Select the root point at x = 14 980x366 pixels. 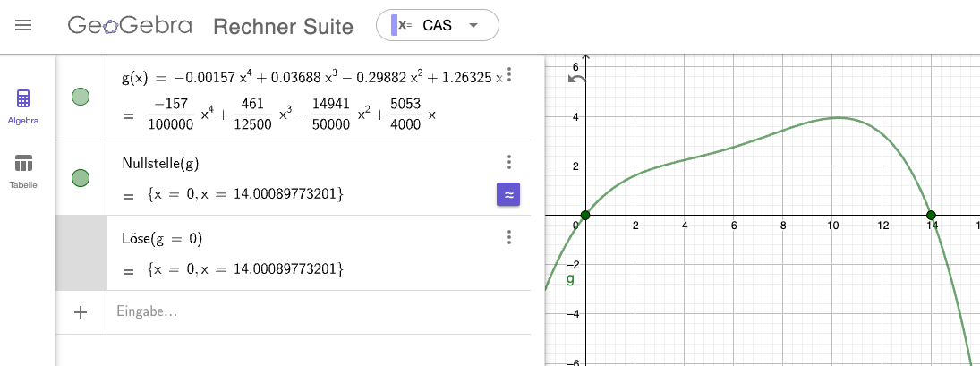tap(932, 216)
